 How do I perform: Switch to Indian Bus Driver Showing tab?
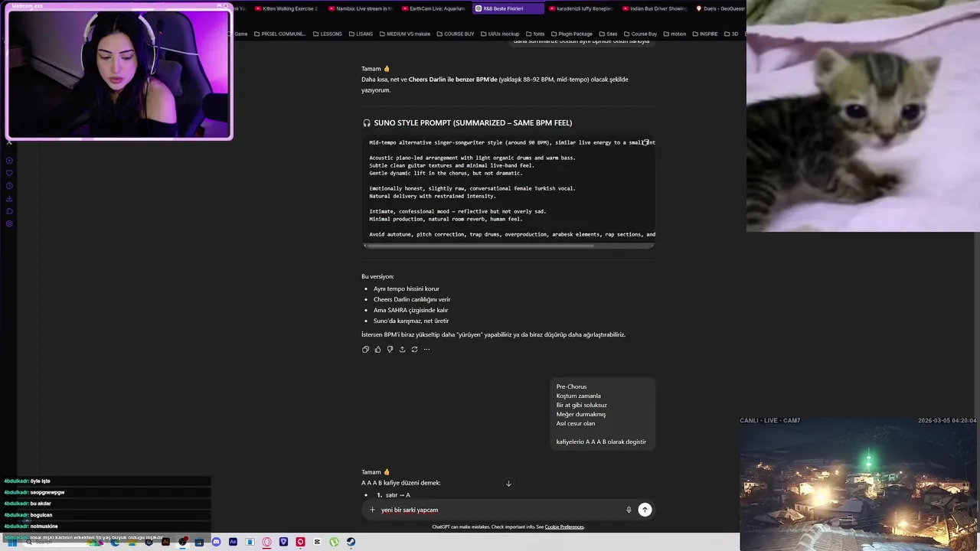coord(653,8)
